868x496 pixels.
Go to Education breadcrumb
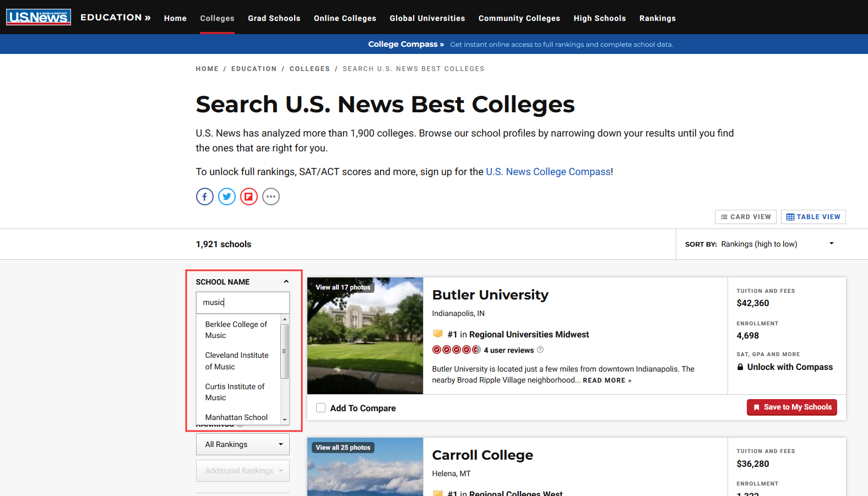click(254, 69)
